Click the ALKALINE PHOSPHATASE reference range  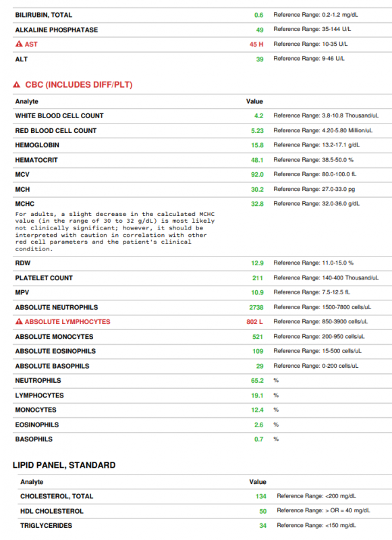pyautogui.click(x=312, y=29)
